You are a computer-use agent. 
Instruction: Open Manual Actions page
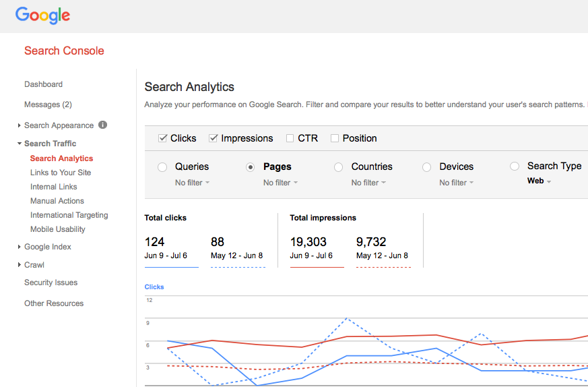tap(57, 201)
